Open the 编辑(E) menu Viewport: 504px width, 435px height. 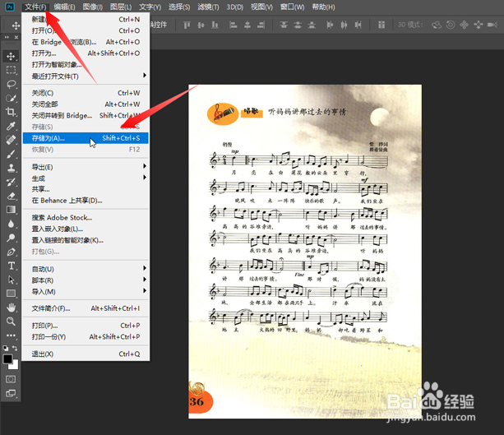pos(64,7)
